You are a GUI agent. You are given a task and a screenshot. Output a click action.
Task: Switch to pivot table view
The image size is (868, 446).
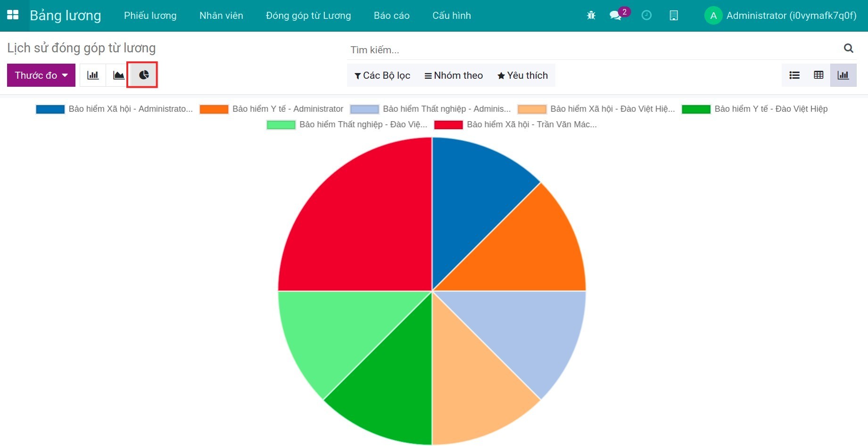[x=818, y=75]
